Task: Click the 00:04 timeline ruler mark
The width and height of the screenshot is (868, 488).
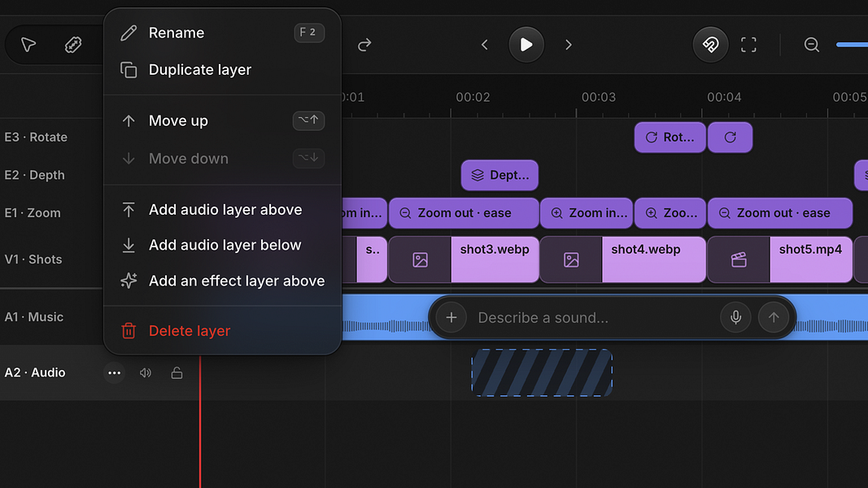Action: point(724,98)
